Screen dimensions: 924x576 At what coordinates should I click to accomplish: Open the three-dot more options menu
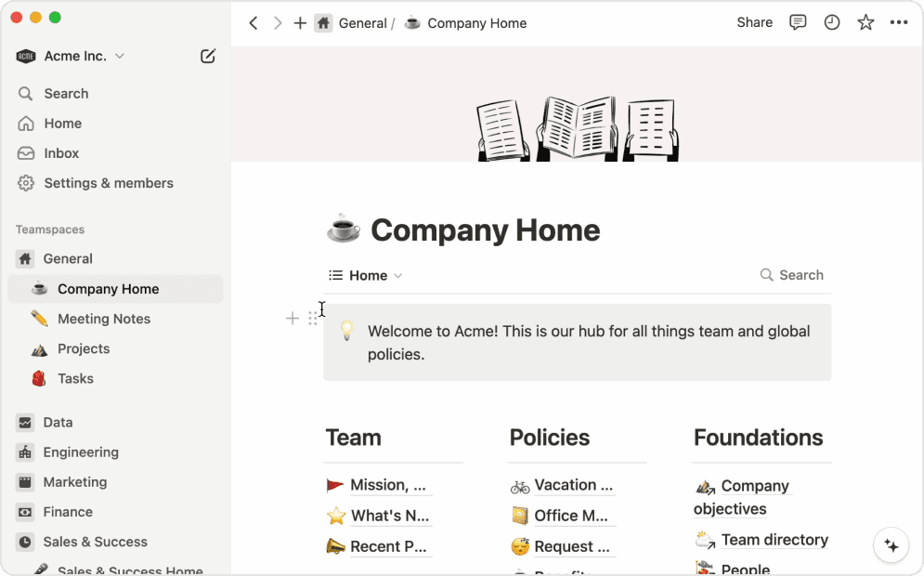click(x=899, y=23)
